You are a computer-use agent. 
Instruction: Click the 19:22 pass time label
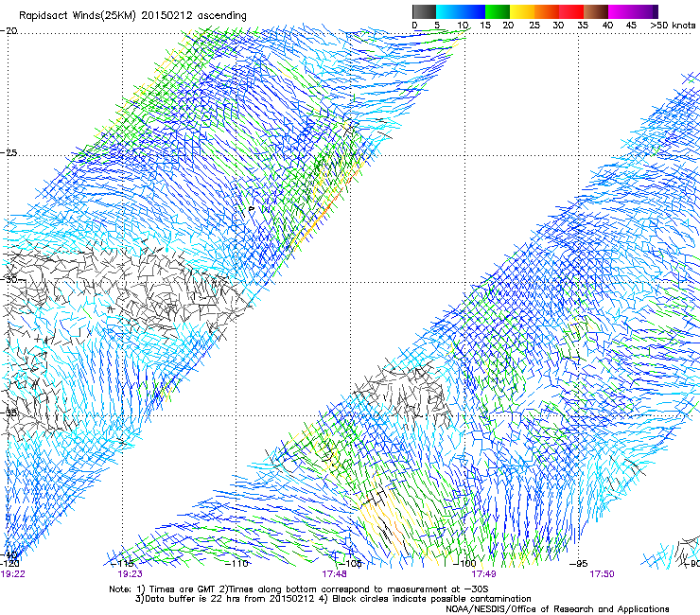coord(12,574)
